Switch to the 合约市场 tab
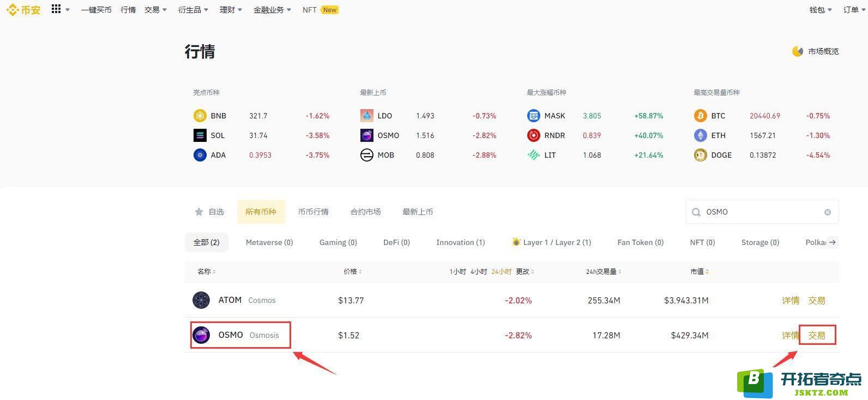868x400 pixels. tap(366, 212)
